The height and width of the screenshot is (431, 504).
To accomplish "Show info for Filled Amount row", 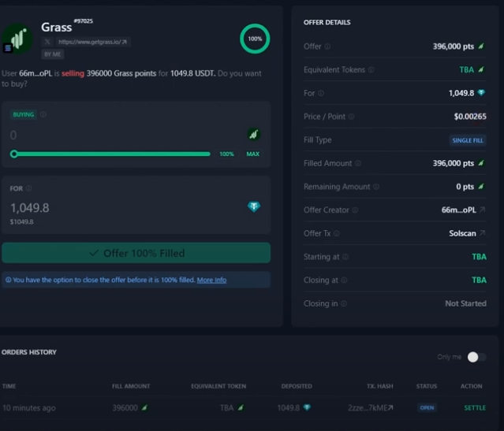I will click(358, 163).
